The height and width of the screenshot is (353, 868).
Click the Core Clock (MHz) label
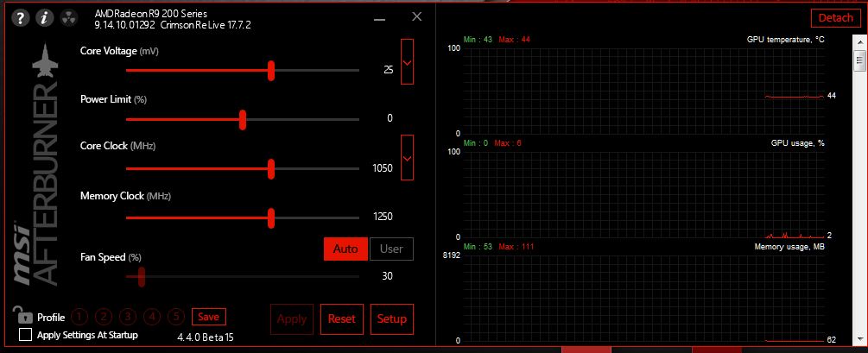click(118, 147)
